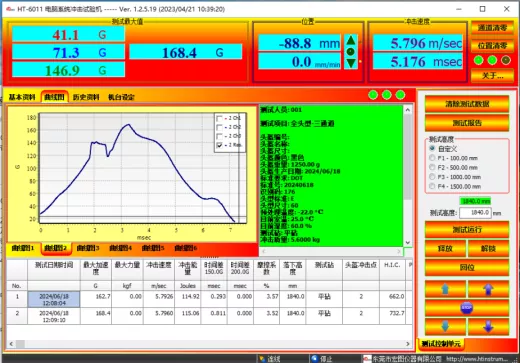Screen dimensions: 520x363
Task: Click the 测试高度 input field showing 1840.0
Action: [475, 213]
